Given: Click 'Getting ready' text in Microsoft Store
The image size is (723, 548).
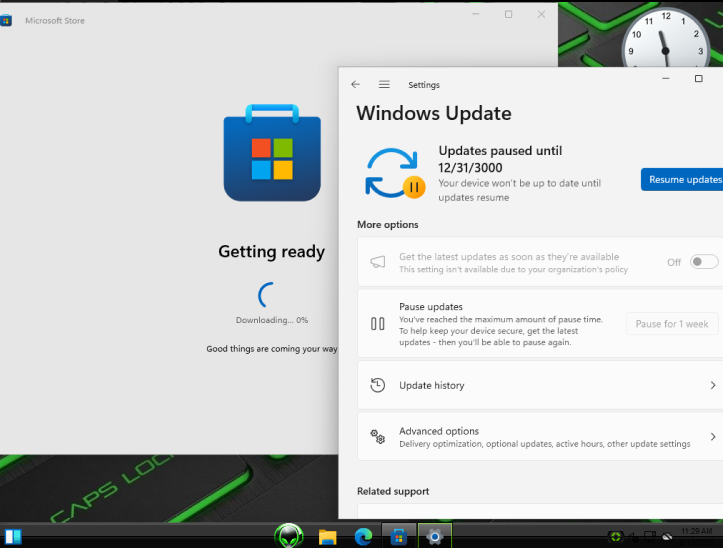Looking at the screenshot, I should (x=272, y=252).
